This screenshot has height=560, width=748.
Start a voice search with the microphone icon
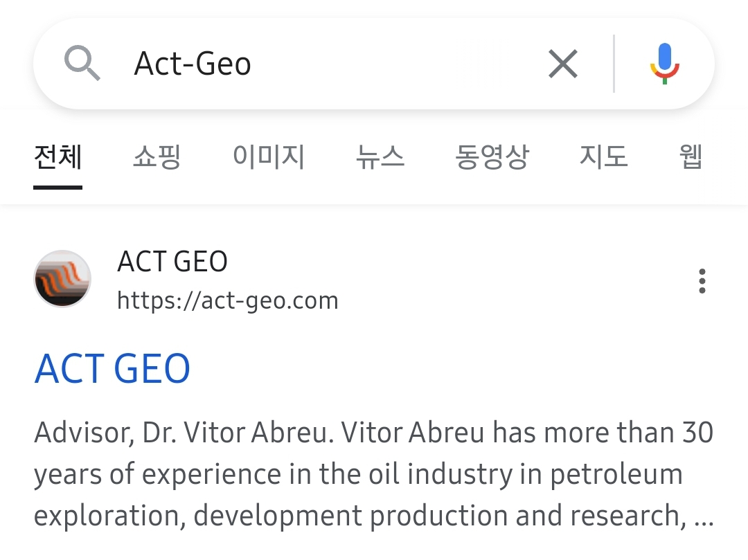(664, 63)
